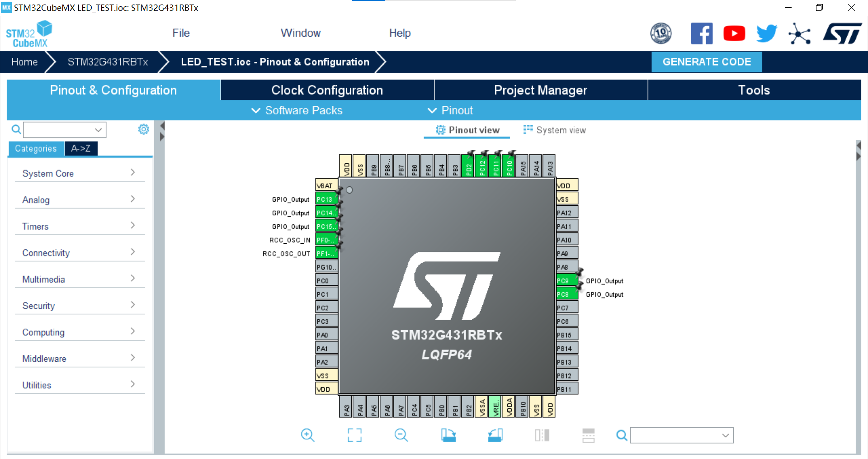Click the ST community network icon

pyautogui.click(x=799, y=33)
